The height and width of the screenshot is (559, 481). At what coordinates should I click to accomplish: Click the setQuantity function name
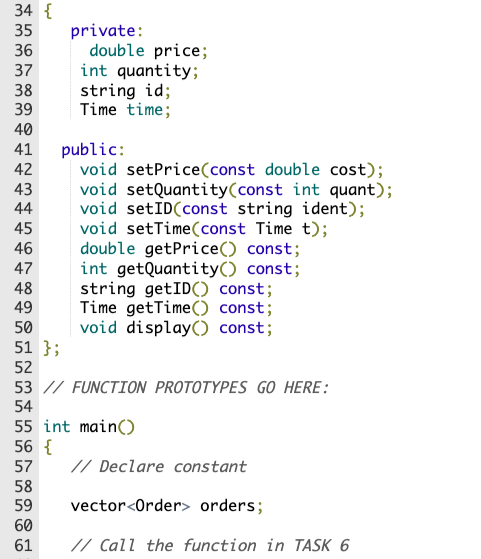[x=177, y=190]
